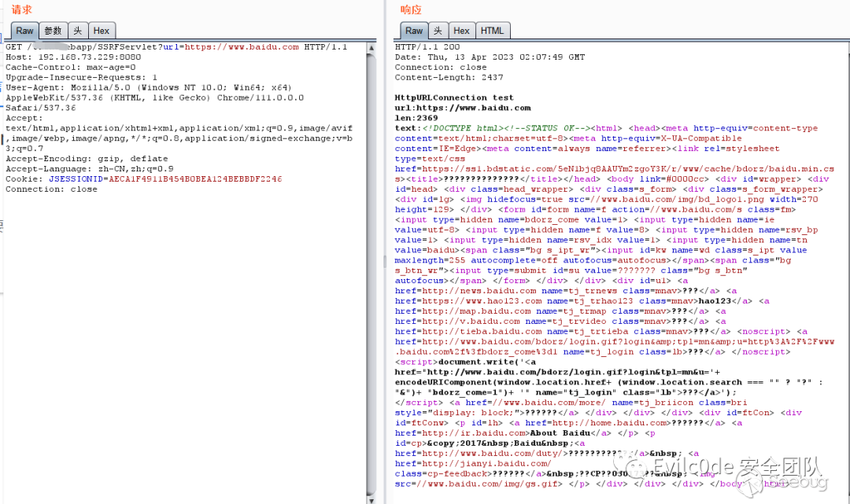Click the HTTP/1.1 200 status line
The height and width of the screenshot is (504, 850).
click(427, 47)
